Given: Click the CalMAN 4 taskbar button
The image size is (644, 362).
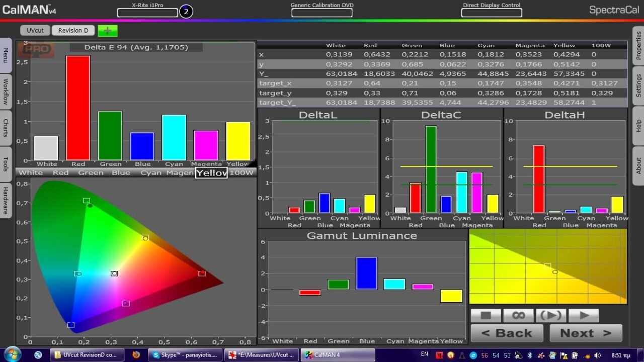Looking at the screenshot, I should click(x=338, y=354).
